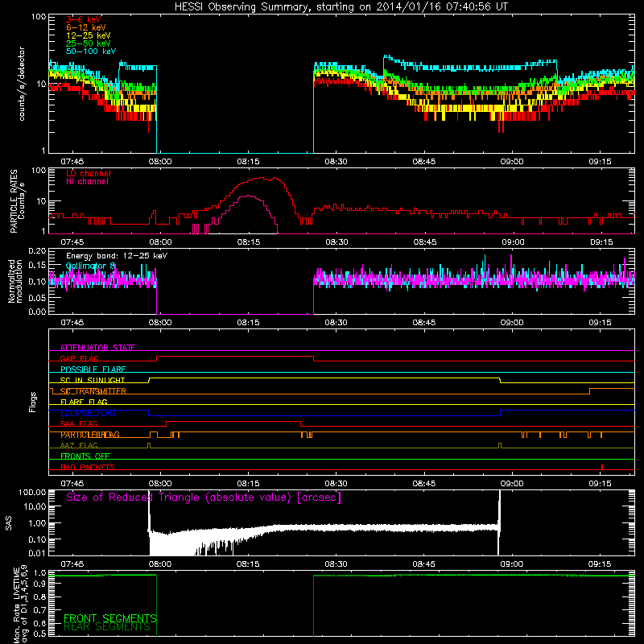Select the REAR SEGMENTS legend label
Screen dimensions: 644x644
pyautogui.click(x=107, y=627)
